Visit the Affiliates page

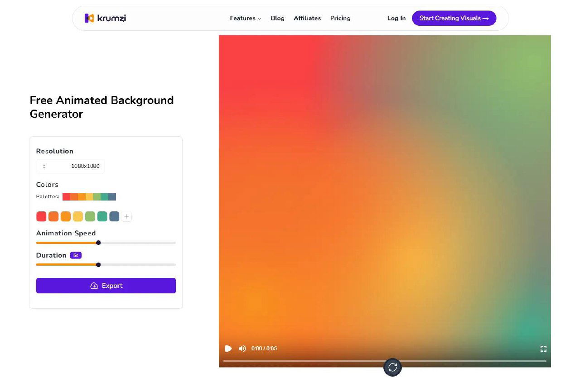click(307, 18)
